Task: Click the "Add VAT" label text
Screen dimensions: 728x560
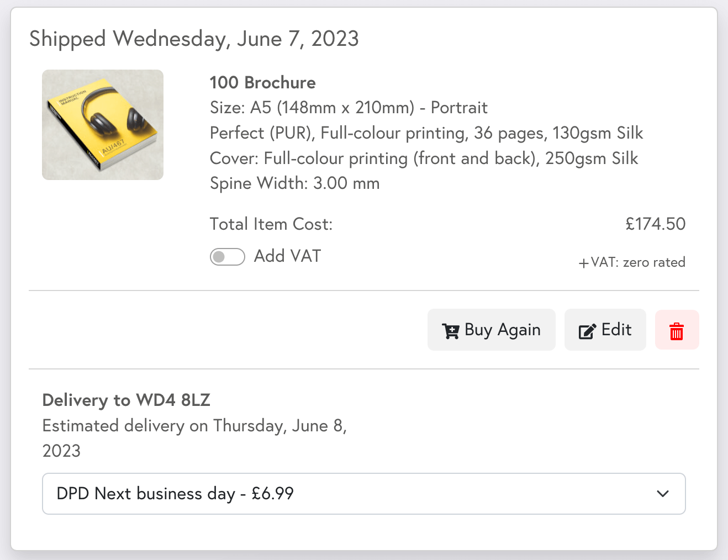Action: (x=287, y=256)
